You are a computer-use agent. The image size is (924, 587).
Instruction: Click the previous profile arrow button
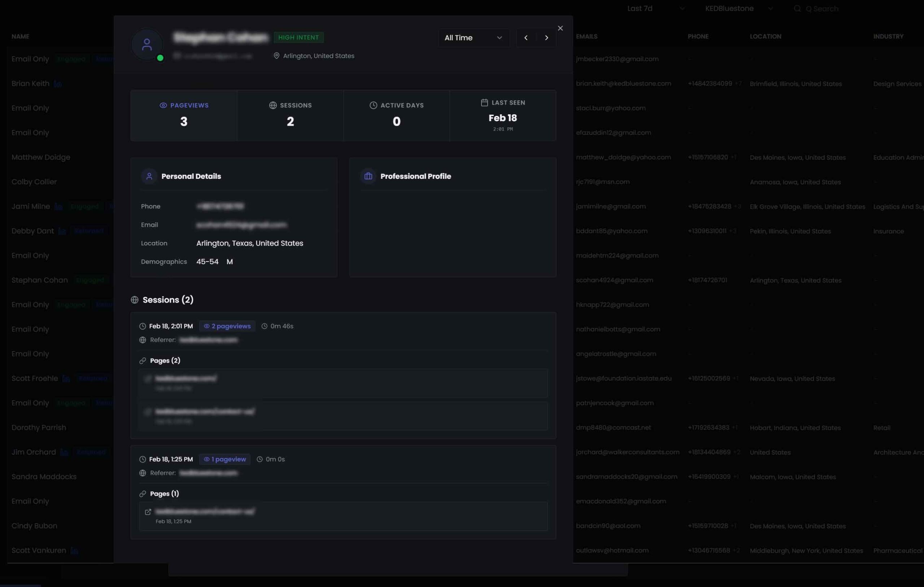click(526, 37)
